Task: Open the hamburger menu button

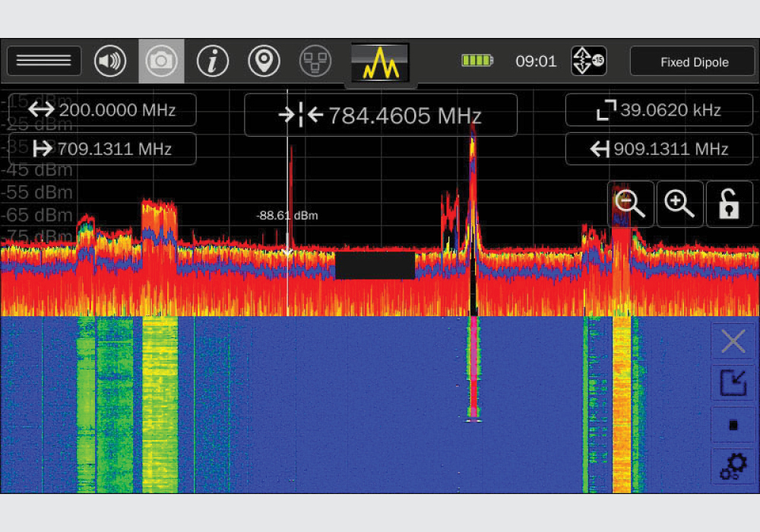Action: 44,62
